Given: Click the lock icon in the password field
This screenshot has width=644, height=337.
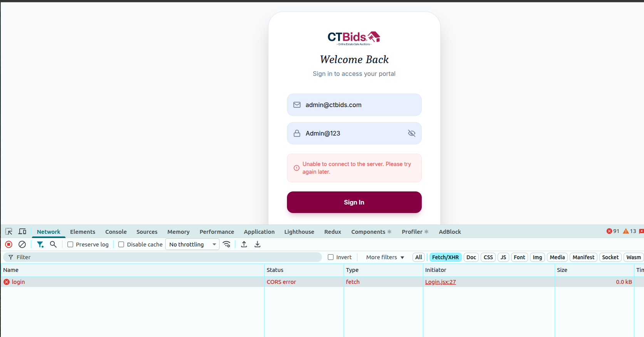Looking at the screenshot, I should [x=297, y=133].
